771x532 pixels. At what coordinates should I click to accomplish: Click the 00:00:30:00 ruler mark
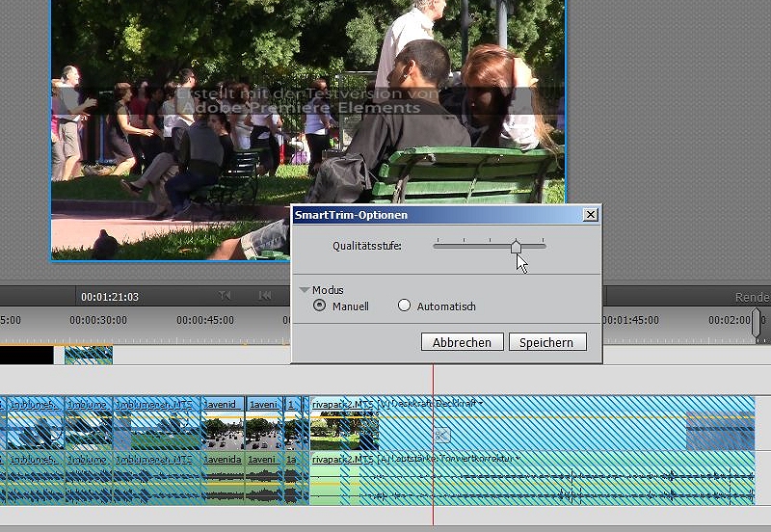click(98, 320)
